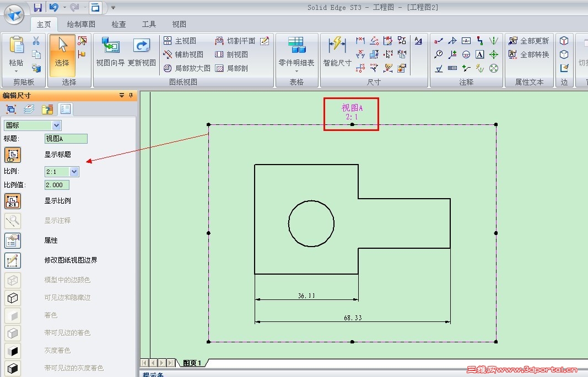The height and width of the screenshot is (377, 588).
Task: Click the text annotation A icon
Action: click(x=479, y=54)
